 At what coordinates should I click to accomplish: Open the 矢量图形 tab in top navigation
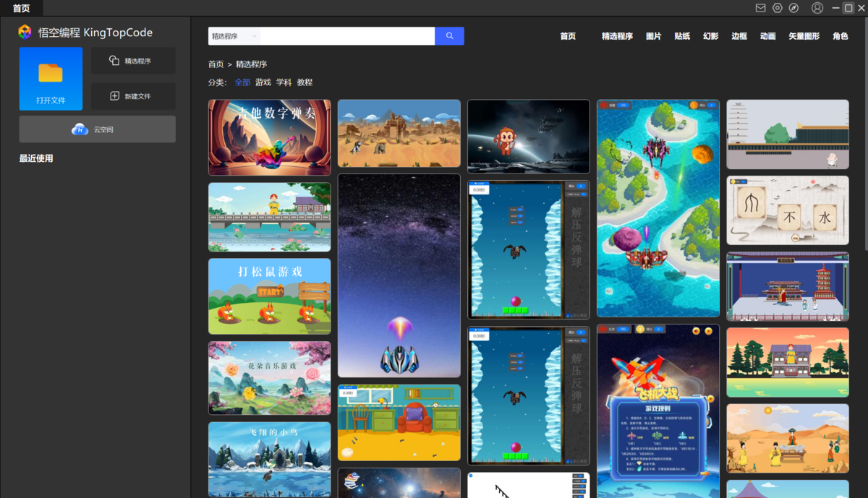click(x=804, y=36)
